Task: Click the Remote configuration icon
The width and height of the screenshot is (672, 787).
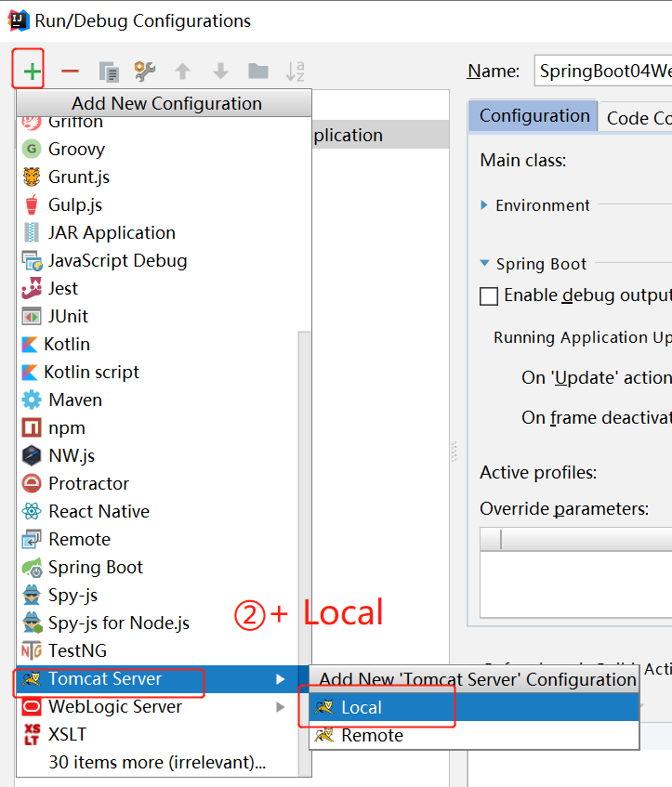Action: [x=32, y=540]
